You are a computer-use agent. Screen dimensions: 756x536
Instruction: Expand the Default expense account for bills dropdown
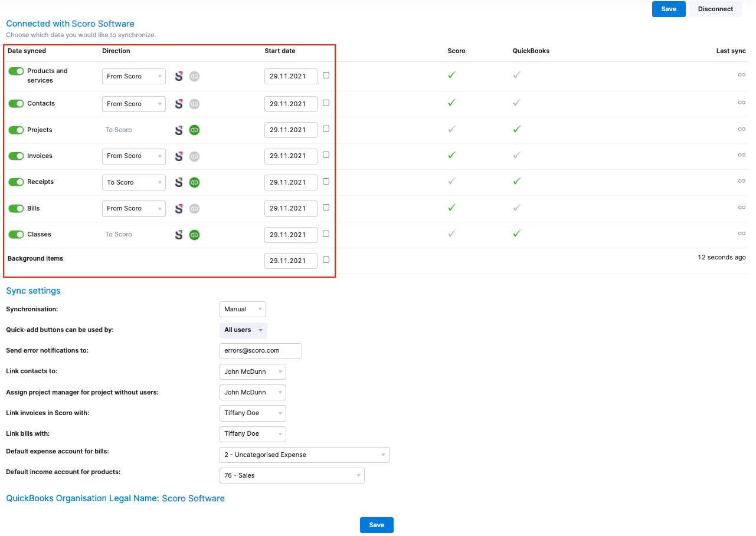[x=304, y=455]
